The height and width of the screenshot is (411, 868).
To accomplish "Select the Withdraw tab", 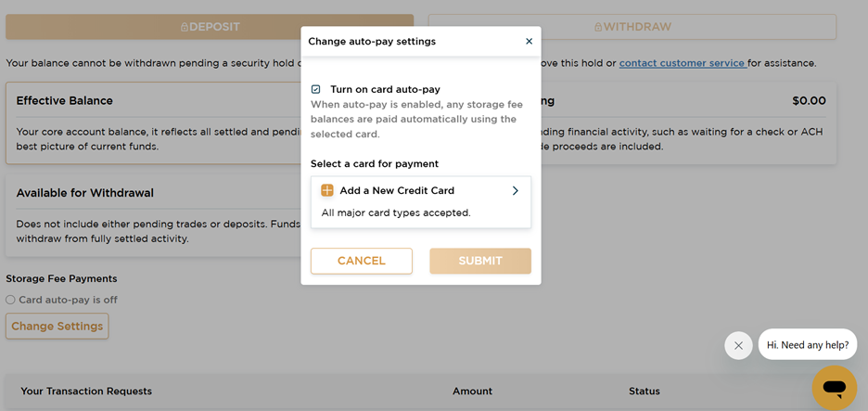I will tap(632, 27).
